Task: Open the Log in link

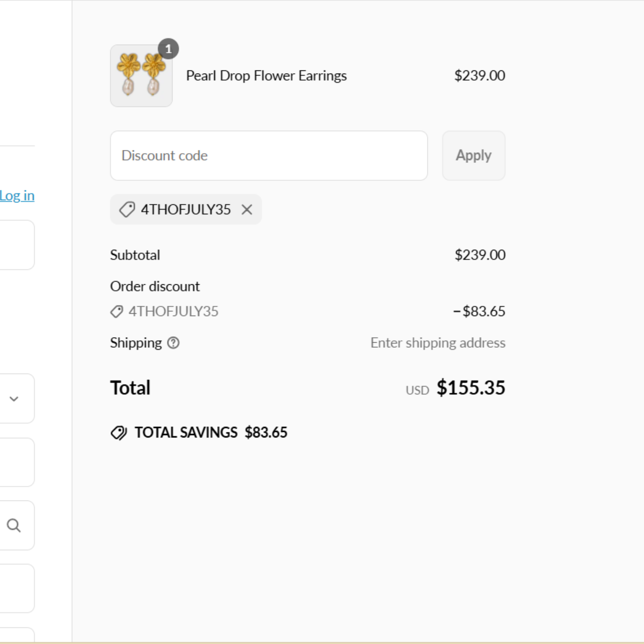Action: [x=17, y=195]
